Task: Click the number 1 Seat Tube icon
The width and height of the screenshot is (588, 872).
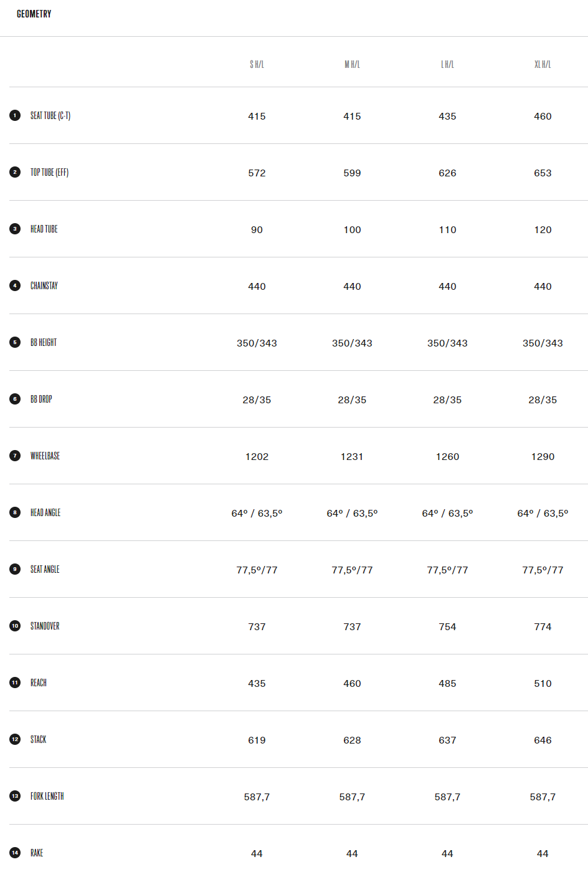Action: coord(15,115)
